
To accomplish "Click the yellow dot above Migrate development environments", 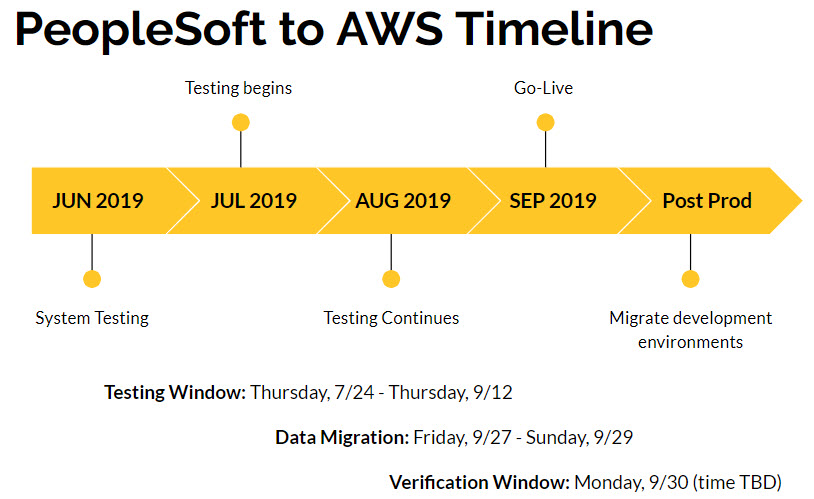I will (690, 279).
